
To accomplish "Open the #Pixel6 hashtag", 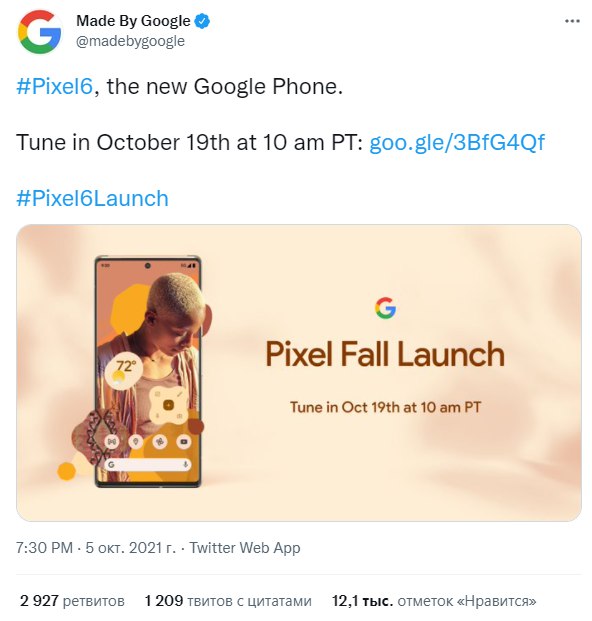I will click(54, 86).
